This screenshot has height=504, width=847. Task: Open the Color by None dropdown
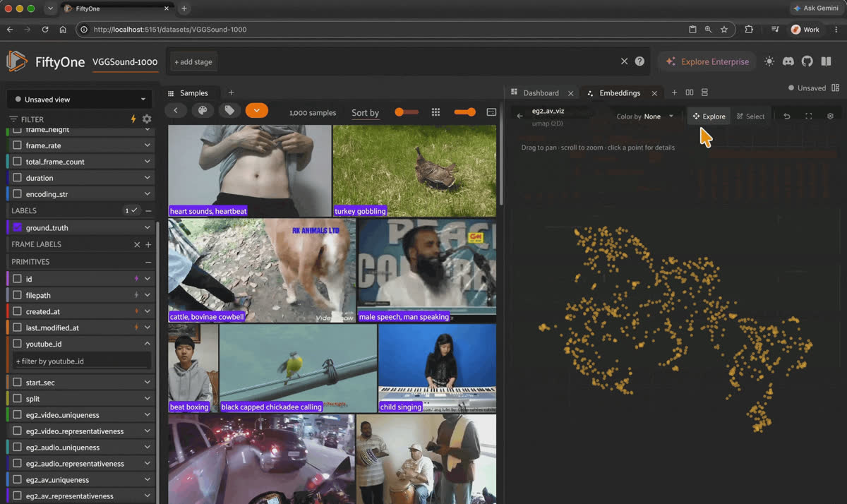tap(646, 116)
